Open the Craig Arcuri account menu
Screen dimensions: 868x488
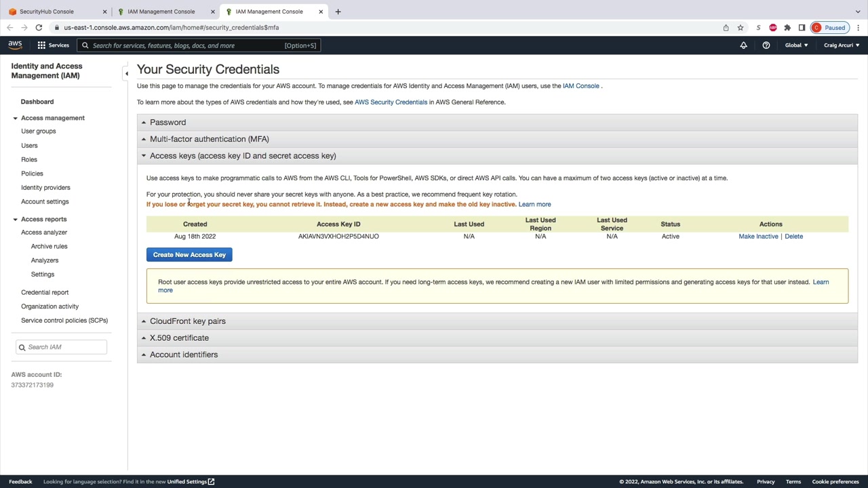842,45
